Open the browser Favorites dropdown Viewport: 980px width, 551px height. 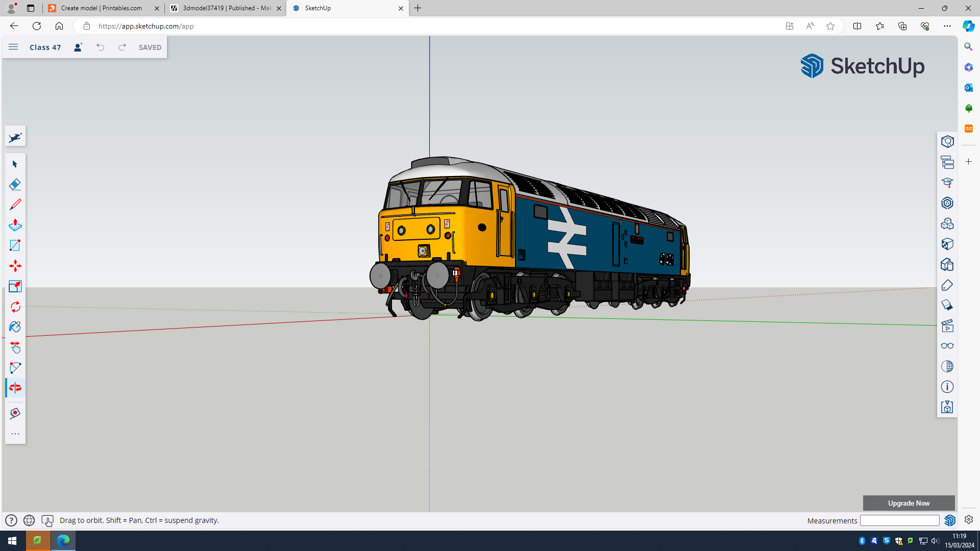tap(880, 26)
